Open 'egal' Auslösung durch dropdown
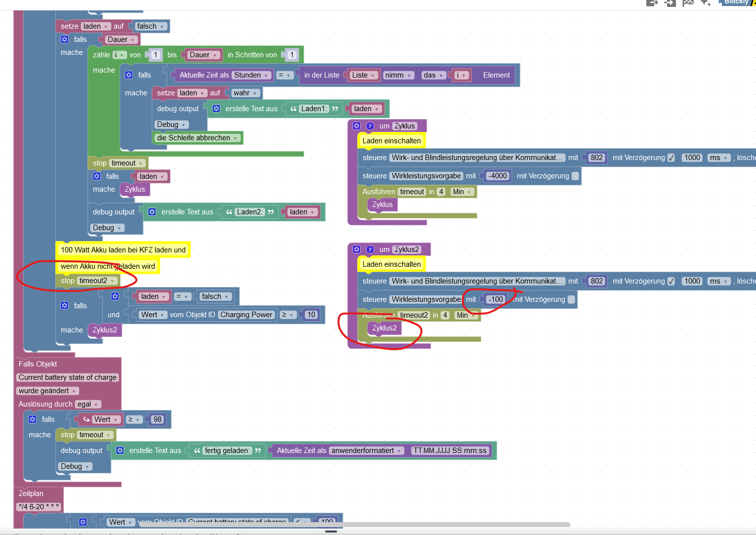 88,404
